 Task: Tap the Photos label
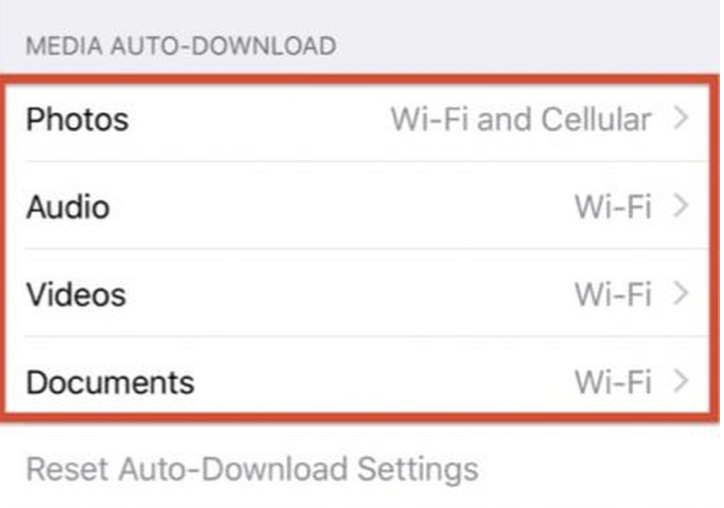click(x=77, y=120)
